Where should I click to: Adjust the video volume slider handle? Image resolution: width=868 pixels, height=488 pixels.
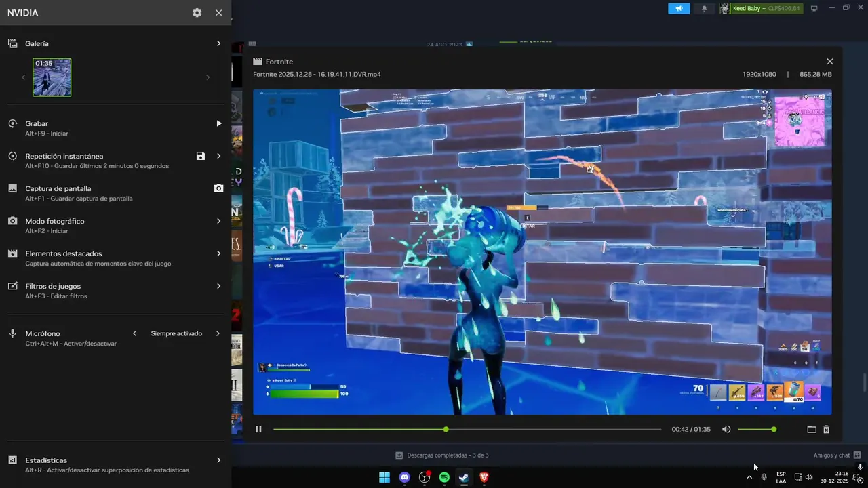pos(774,429)
